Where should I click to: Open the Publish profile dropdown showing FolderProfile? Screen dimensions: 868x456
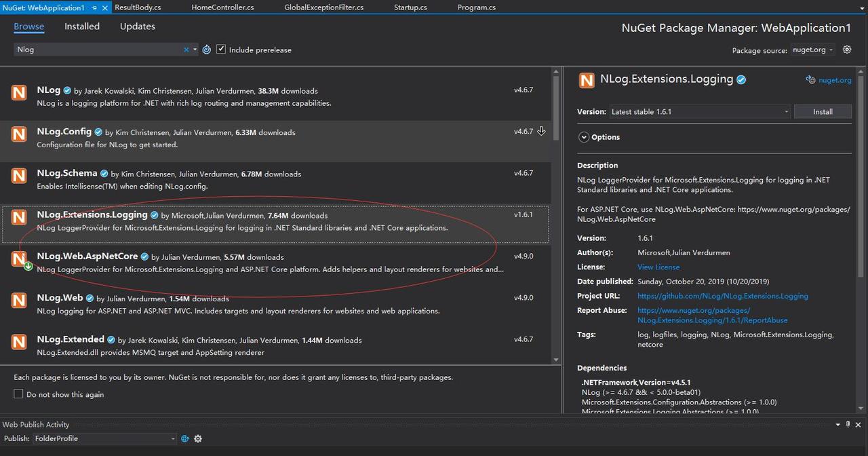click(x=104, y=438)
